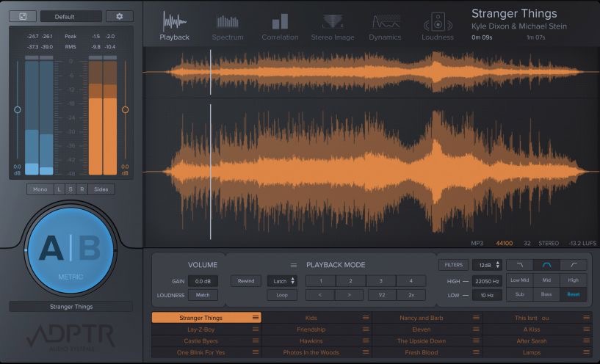Open the A Kiss track menu icon

click(586, 330)
